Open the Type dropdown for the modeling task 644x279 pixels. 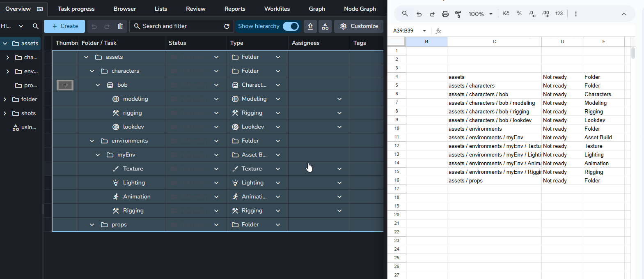coord(278,99)
